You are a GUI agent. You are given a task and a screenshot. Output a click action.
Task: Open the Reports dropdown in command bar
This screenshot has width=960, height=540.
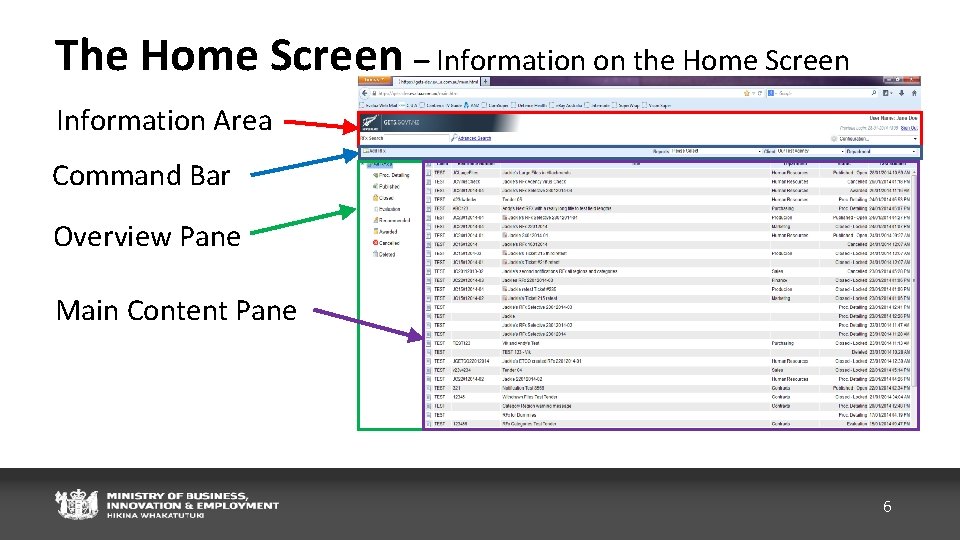716,151
